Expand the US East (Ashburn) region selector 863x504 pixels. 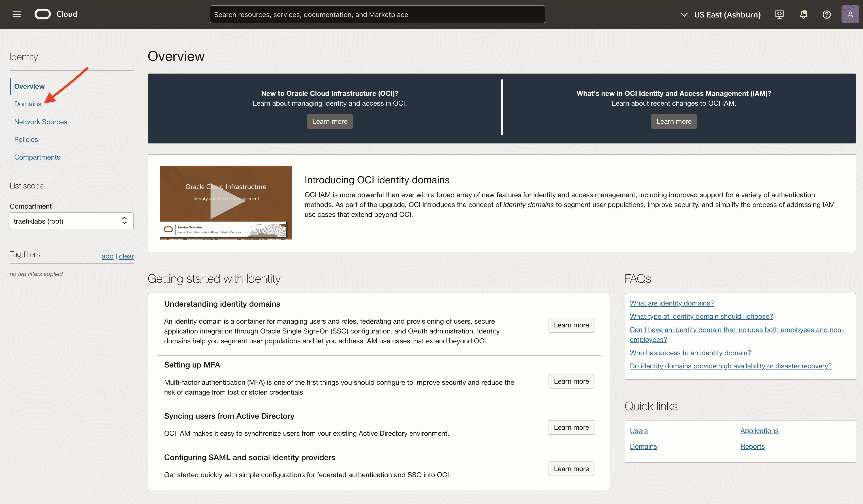(x=720, y=14)
